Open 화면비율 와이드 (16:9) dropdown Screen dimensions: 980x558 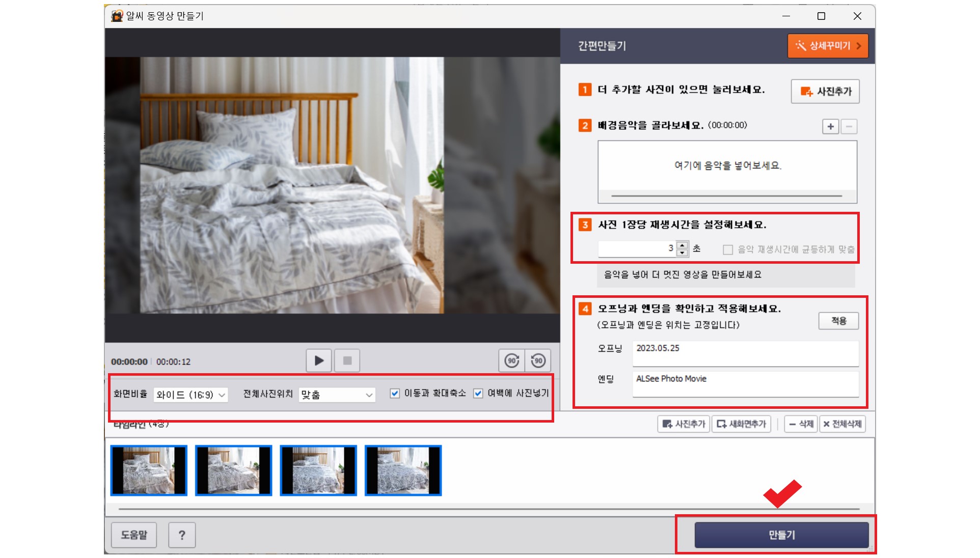(x=190, y=395)
